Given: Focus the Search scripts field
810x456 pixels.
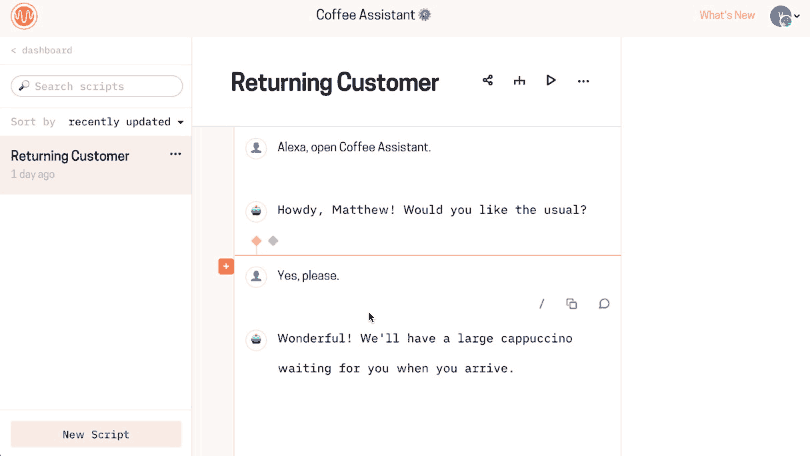Looking at the screenshot, I should pos(97,86).
